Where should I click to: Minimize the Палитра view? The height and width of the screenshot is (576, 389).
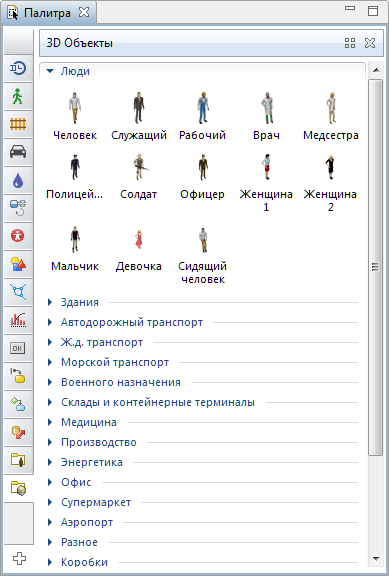(x=350, y=8)
